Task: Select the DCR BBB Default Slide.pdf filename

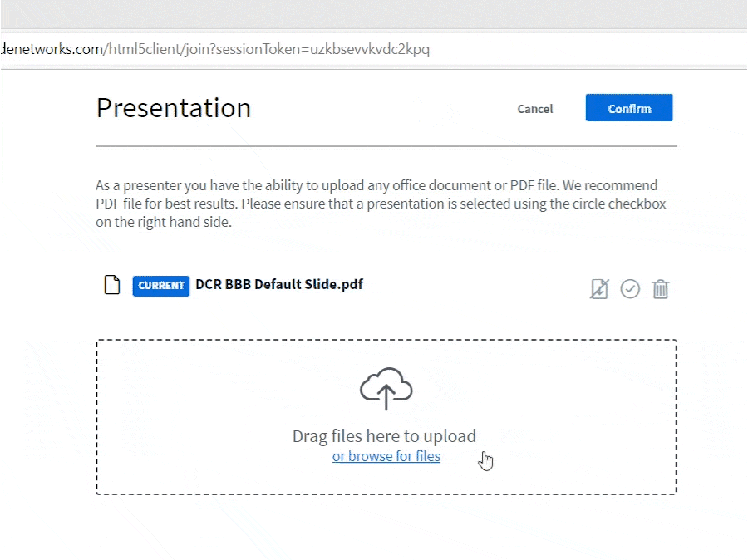Action: (x=278, y=284)
